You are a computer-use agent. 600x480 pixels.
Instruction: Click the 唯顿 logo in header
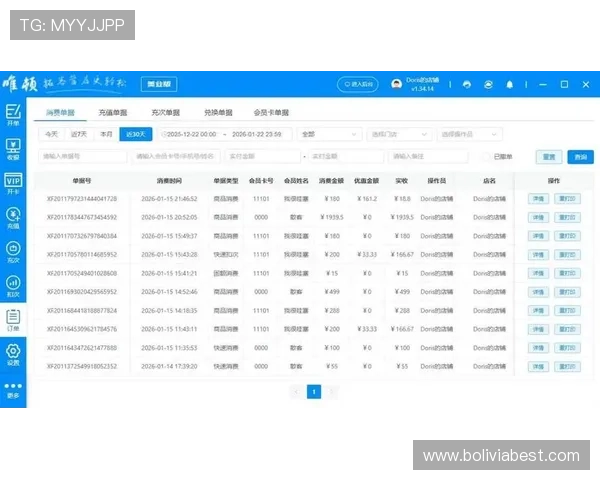click(x=20, y=83)
